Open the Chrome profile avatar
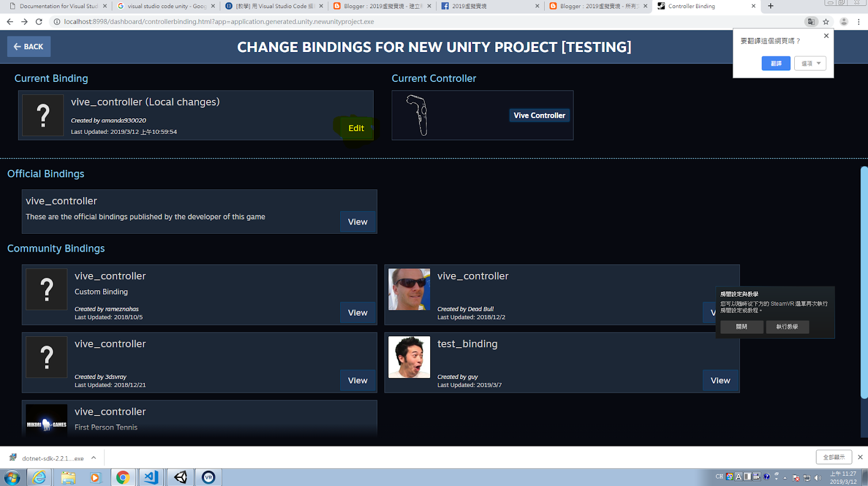 coord(844,22)
